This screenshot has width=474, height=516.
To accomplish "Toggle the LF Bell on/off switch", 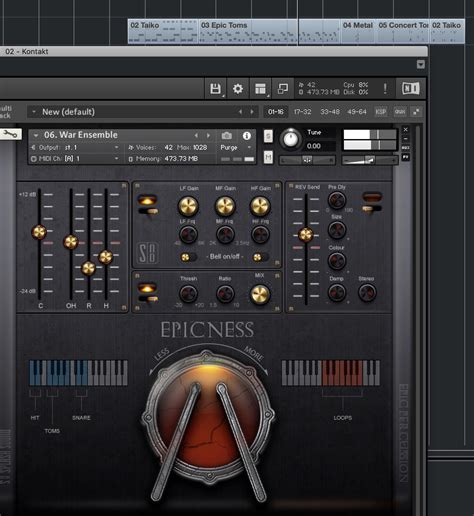I will (188, 257).
